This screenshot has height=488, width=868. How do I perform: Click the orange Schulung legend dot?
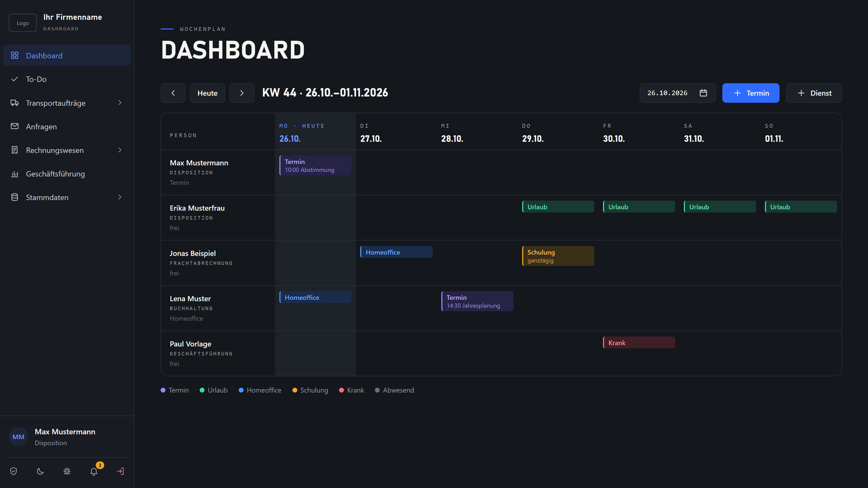coord(295,390)
